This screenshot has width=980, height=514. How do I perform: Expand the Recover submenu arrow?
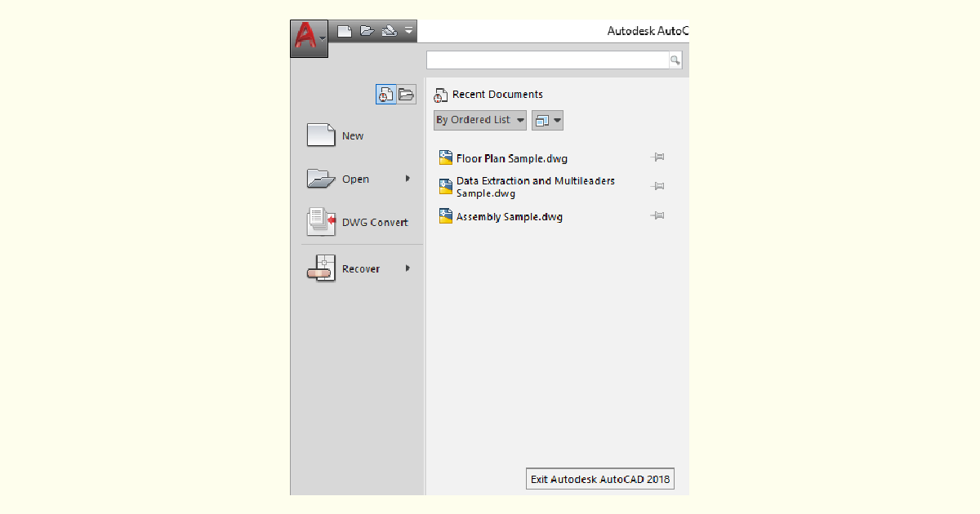point(408,268)
